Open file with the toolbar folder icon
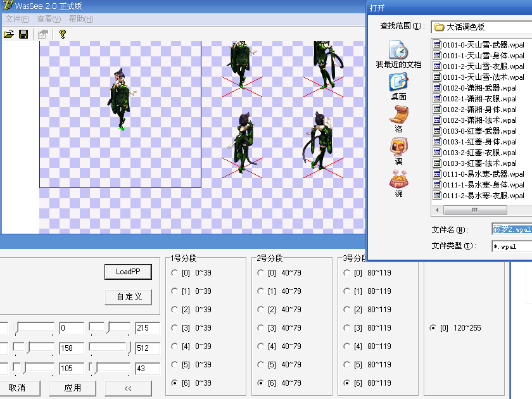The image size is (532, 399). point(9,34)
